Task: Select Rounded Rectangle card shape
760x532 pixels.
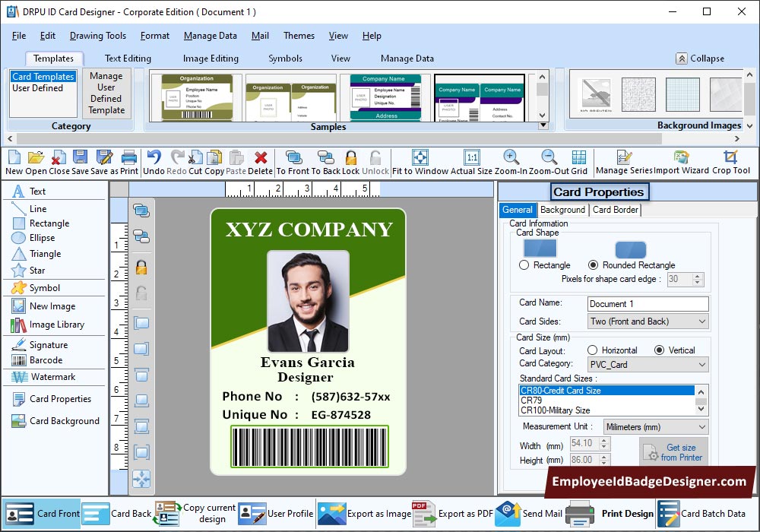Action: click(x=593, y=265)
